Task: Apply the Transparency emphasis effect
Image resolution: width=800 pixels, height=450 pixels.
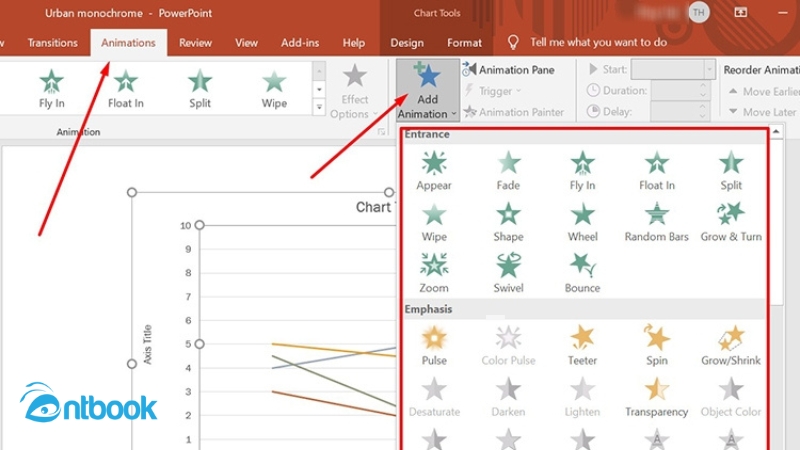Action: (657, 397)
